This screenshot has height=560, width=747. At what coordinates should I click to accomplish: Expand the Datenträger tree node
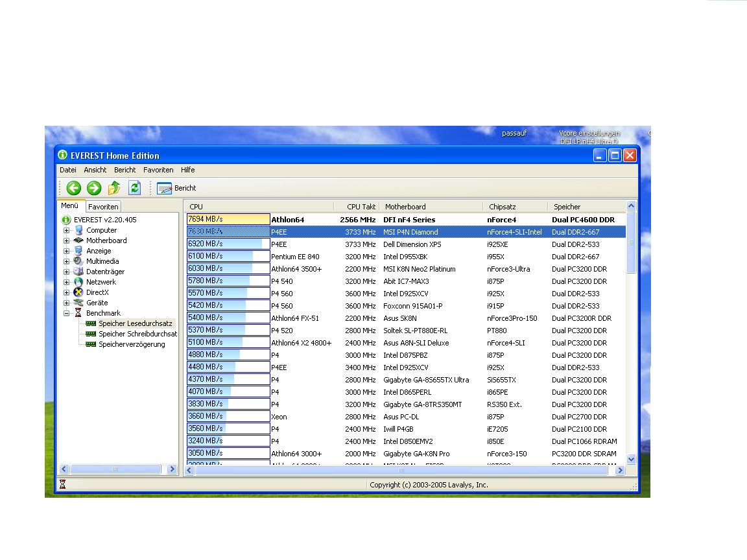coord(67,272)
